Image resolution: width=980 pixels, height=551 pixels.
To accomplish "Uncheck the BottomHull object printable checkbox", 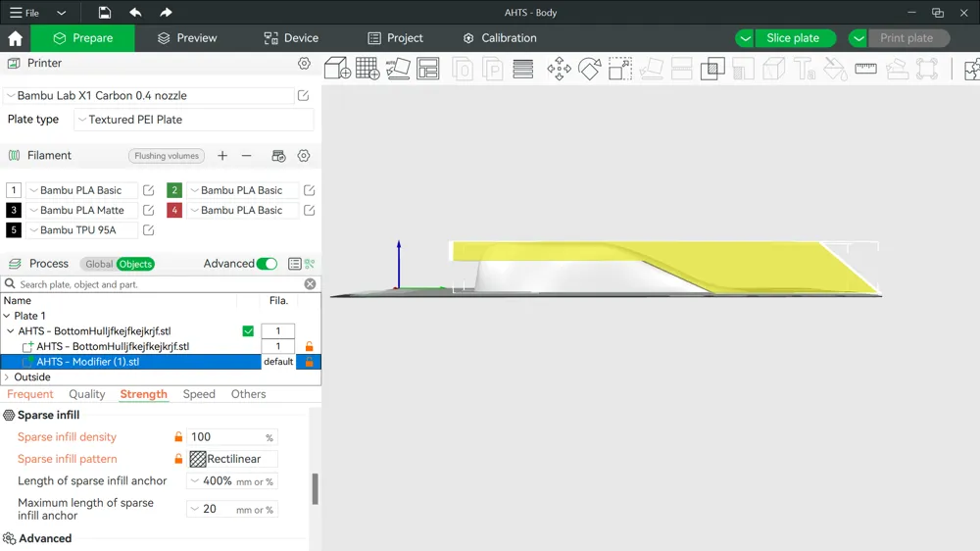I will tap(248, 331).
